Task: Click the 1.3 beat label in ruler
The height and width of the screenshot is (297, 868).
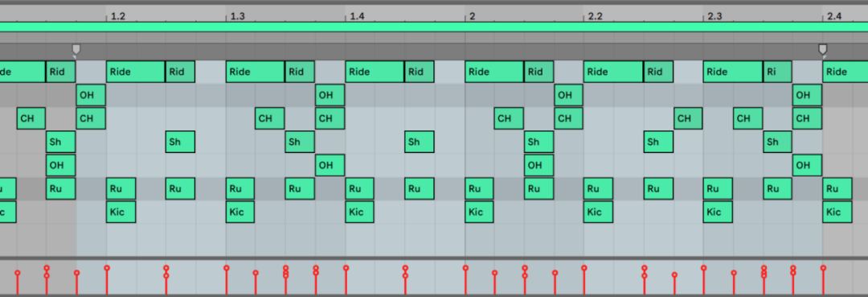Action: point(237,16)
